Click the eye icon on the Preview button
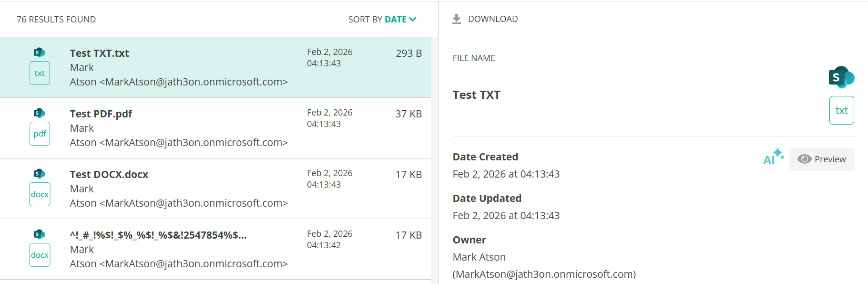 point(806,158)
